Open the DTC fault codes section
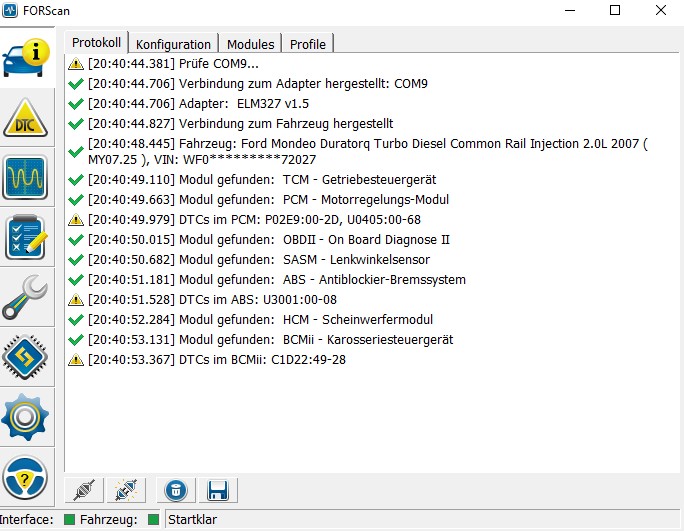684x531 pixels. tap(28, 119)
